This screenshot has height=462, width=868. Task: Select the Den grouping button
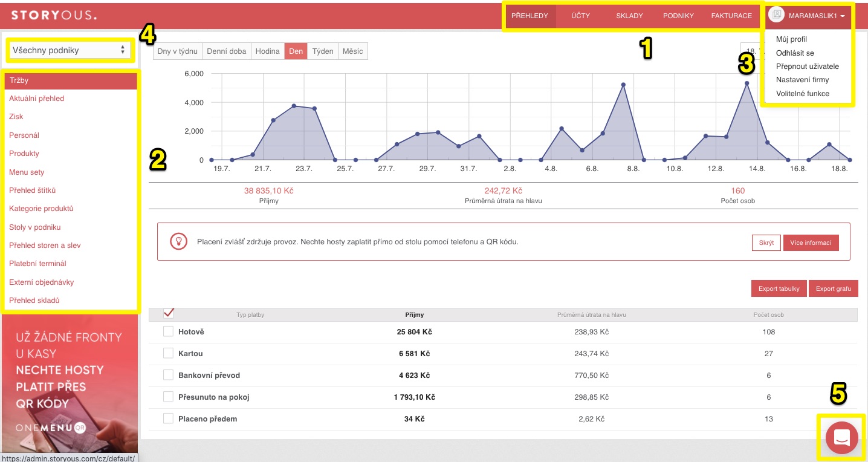296,51
